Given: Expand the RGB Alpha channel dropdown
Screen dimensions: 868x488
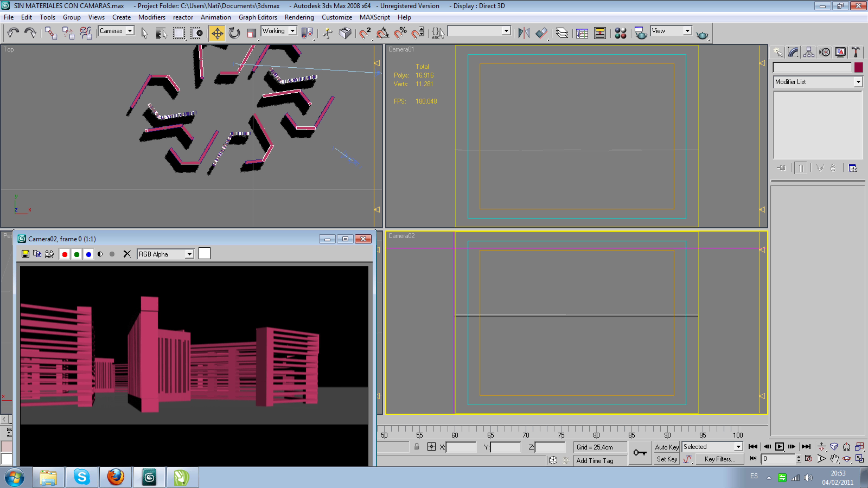Looking at the screenshot, I should coord(189,254).
